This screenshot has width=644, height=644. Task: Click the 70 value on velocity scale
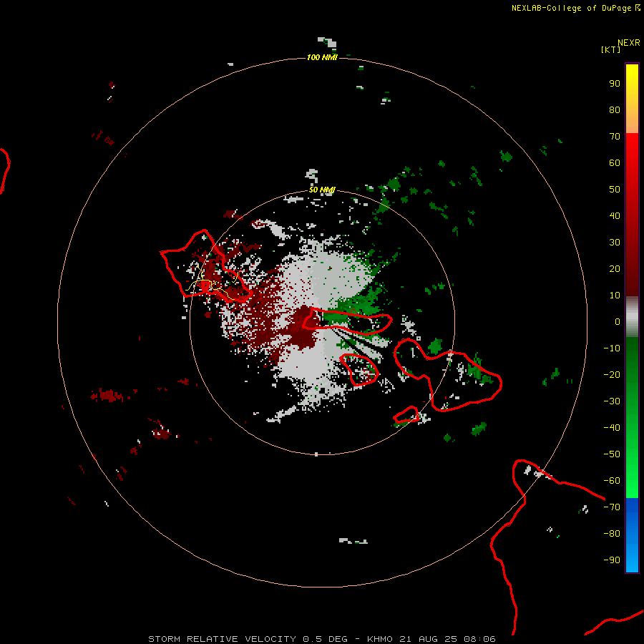pos(615,137)
